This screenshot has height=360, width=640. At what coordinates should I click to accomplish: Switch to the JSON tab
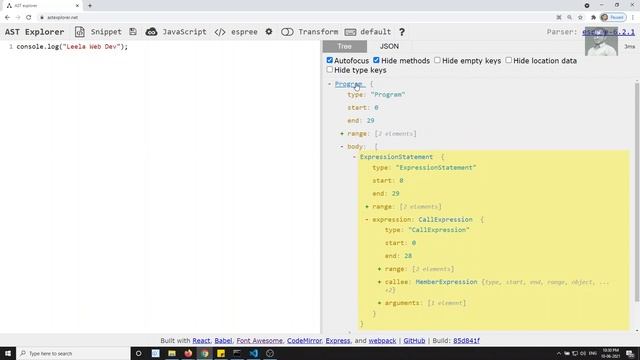point(389,47)
